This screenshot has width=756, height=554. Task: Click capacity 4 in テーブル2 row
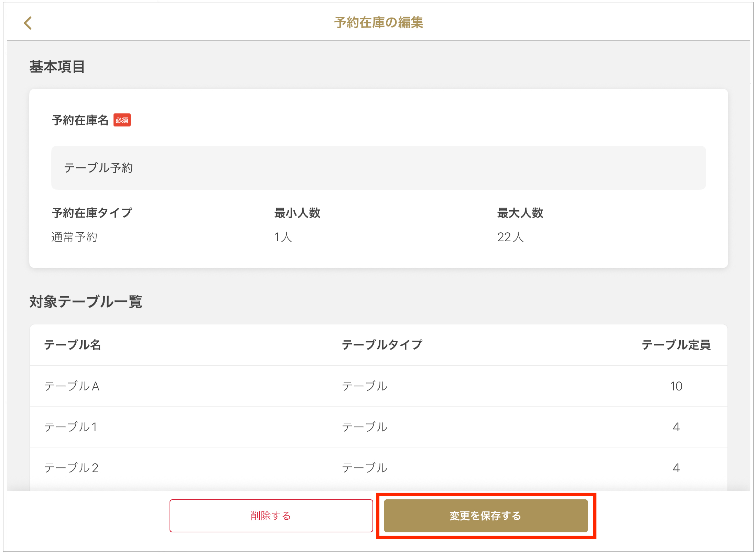pyautogui.click(x=676, y=468)
